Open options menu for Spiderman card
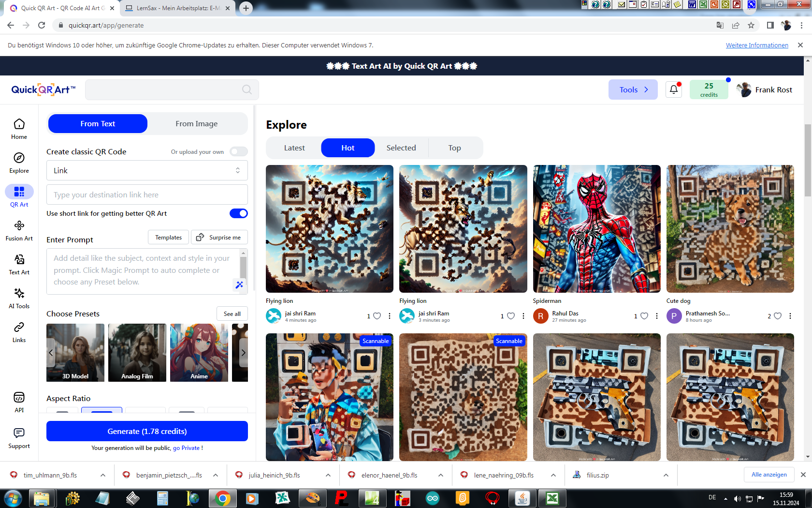The image size is (812, 508). [x=657, y=316]
